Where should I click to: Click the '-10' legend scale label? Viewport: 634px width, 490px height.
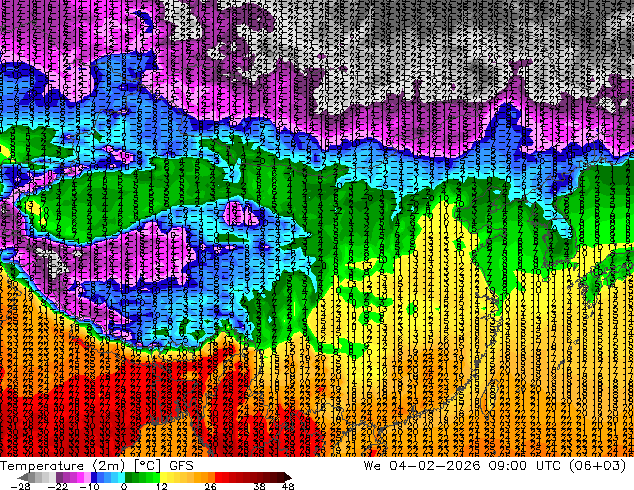(89, 486)
